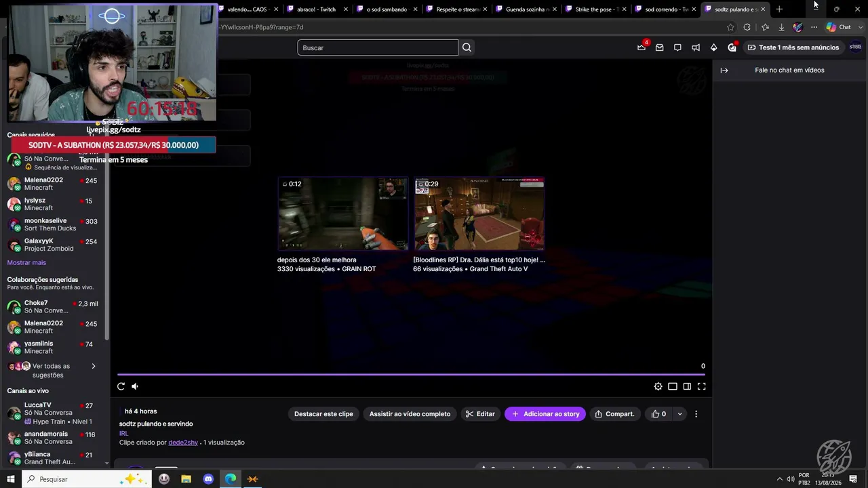Switch to 'o sod sambando' browser tab
868x488 pixels.
tap(387, 9)
